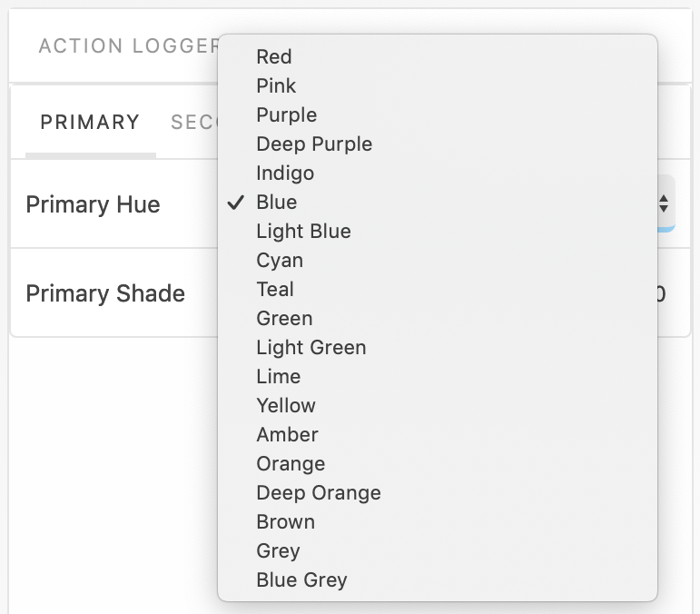Choose Amber from the list
The height and width of the screenshot is (614, 700).
(x=287, y=435)
